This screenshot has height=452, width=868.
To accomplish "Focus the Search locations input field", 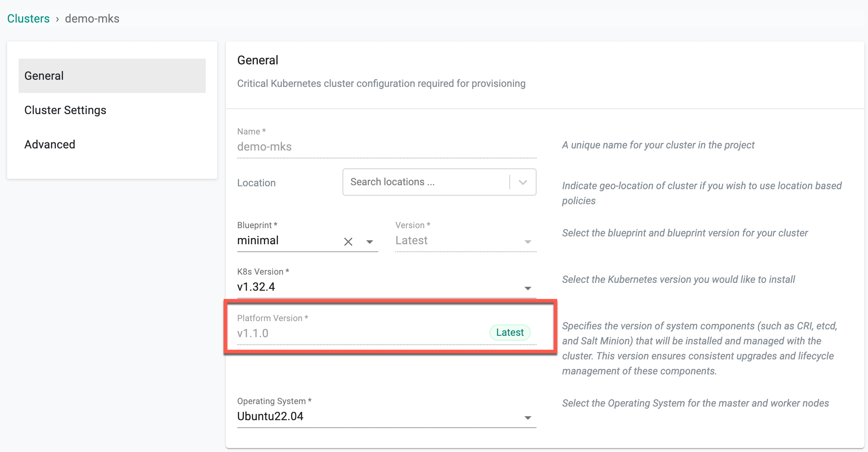I will [425, 182].
